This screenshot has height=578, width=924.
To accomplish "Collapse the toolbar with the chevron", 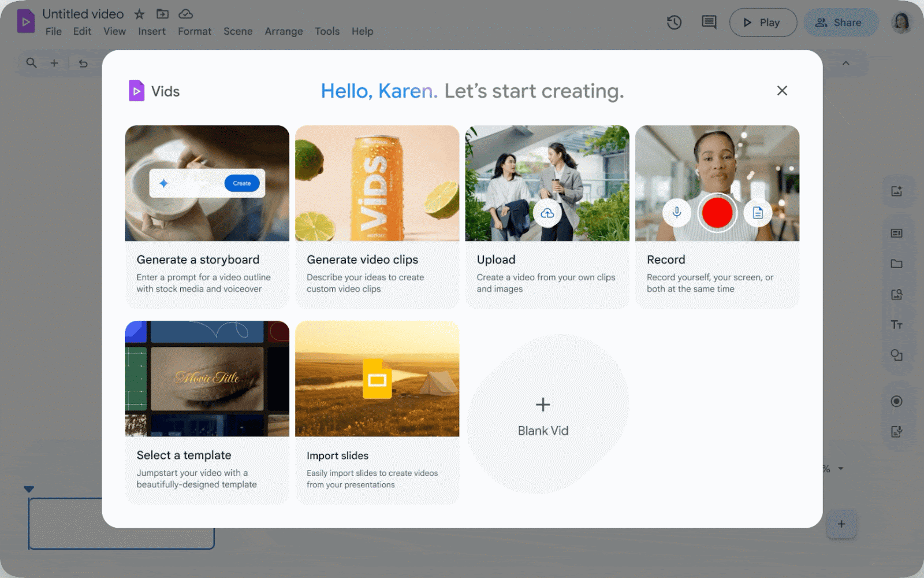I will coord(845,64).
